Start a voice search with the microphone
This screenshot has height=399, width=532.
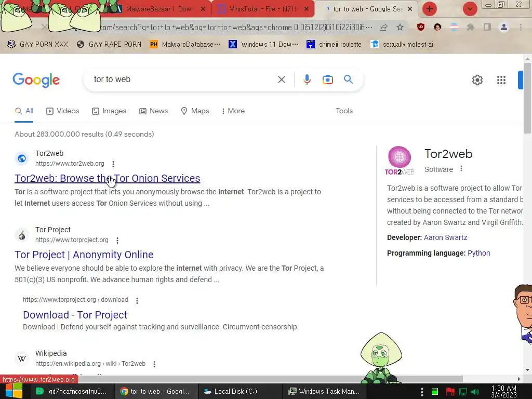pos(307,79)
